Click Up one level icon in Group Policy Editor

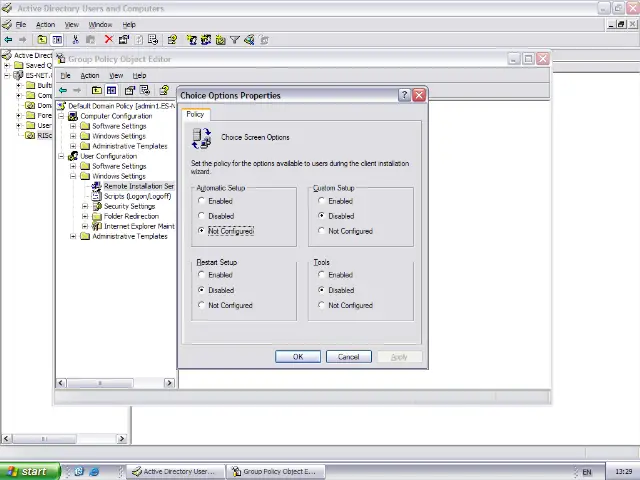point(97,90)
